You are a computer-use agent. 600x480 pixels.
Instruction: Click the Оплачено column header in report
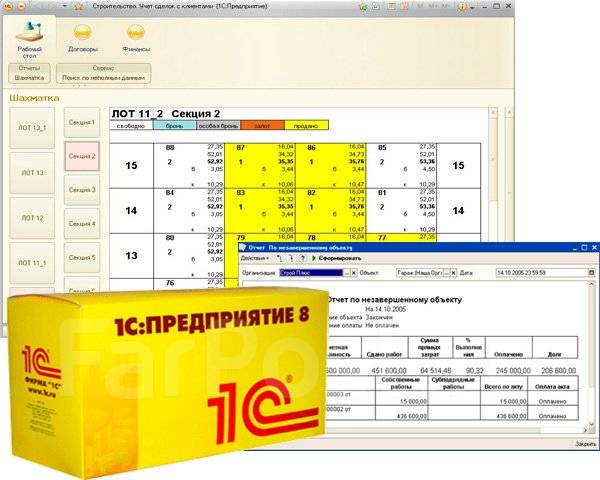[509, 348]
